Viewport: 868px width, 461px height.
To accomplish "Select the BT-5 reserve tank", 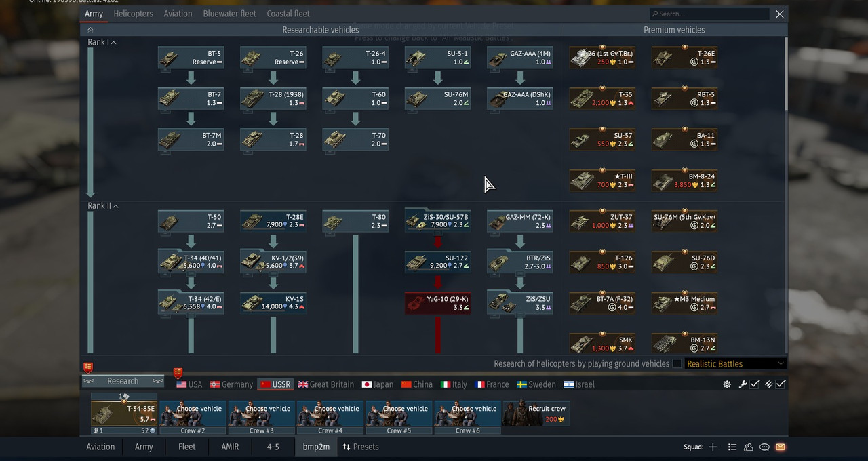I will tap(191, 58).
